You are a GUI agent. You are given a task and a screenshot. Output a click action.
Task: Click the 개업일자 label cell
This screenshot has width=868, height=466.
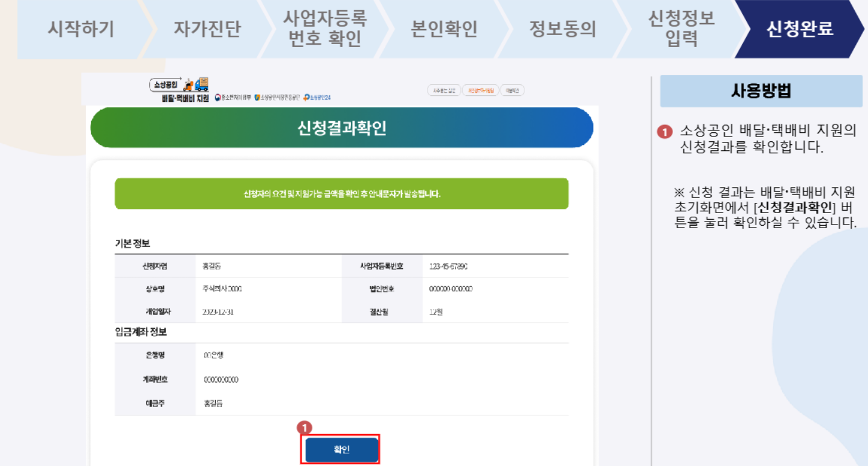pos(155,311)
